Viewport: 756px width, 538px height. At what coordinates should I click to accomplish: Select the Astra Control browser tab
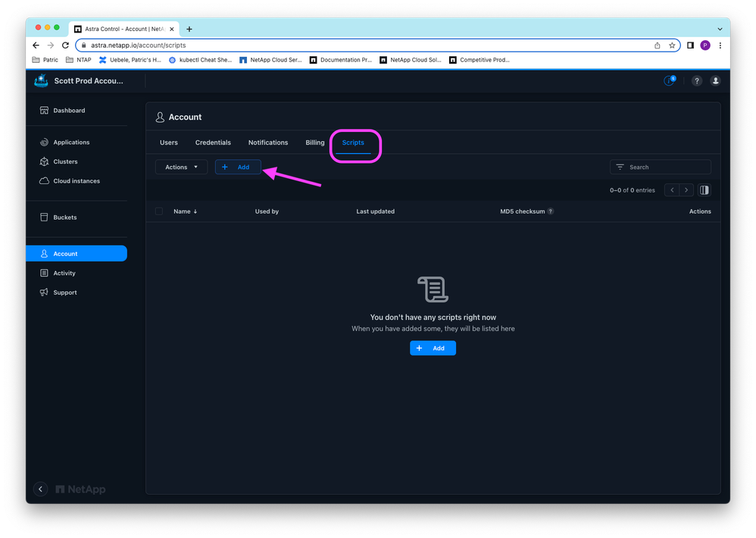[124, 29]
